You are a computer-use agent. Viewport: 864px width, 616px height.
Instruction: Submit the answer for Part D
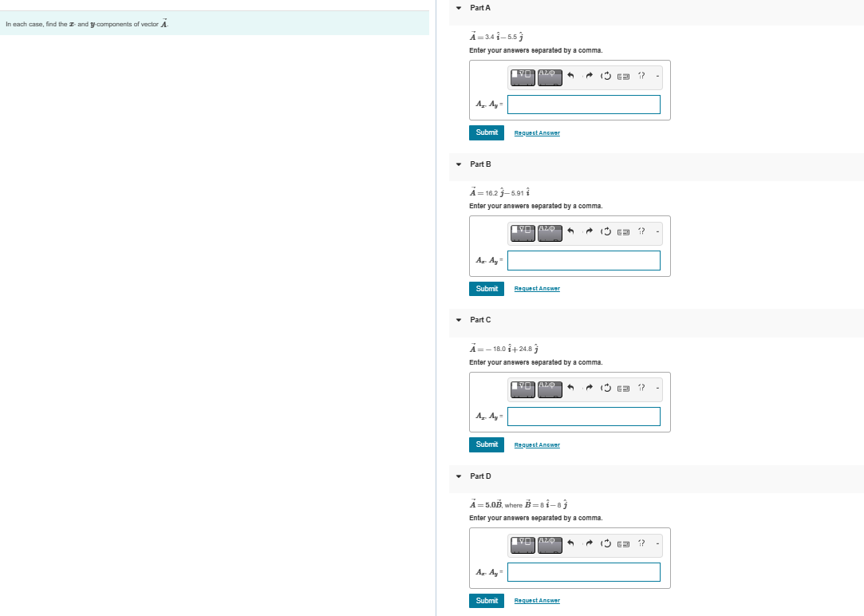tap(486, 600)
